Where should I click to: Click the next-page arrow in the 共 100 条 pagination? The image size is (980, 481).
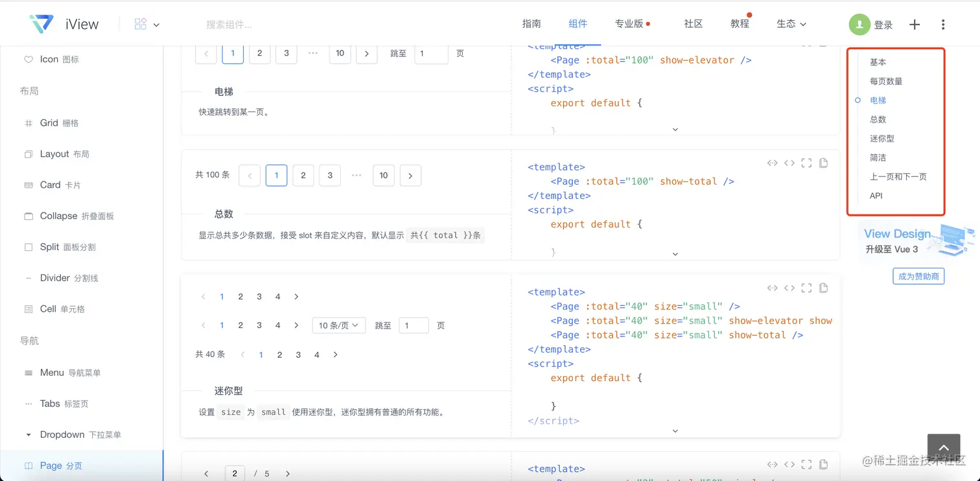[x=410, y=175]
